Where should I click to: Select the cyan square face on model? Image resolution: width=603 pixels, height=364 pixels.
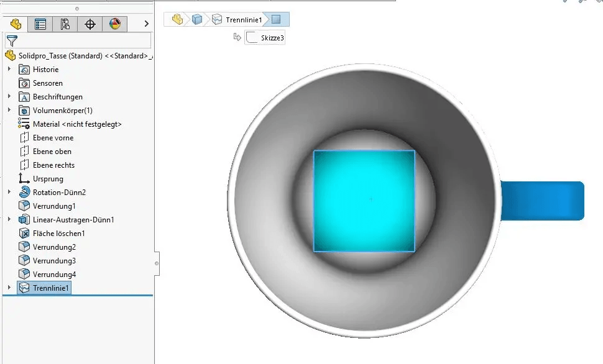pyautogui.click(x=364, y=201)
